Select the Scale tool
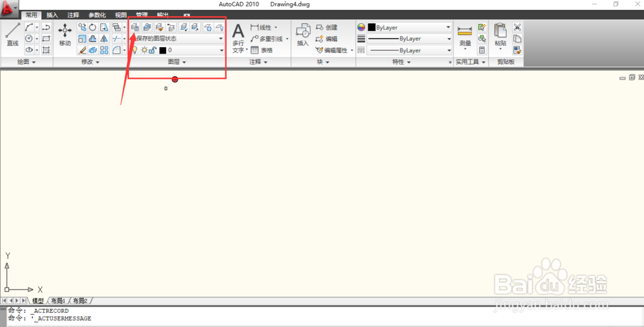Viewport: 644px width, 327px height. (82, 39)
